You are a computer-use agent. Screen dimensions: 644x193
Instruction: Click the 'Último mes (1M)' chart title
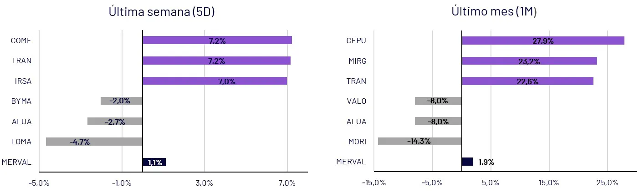494,12
